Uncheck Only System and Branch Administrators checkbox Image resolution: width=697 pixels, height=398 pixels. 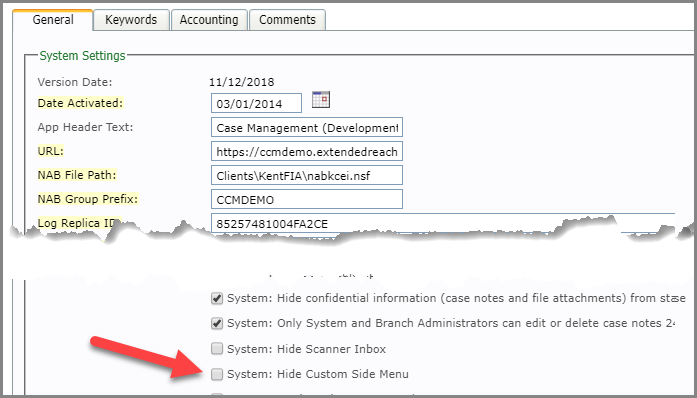coord(217,323)
